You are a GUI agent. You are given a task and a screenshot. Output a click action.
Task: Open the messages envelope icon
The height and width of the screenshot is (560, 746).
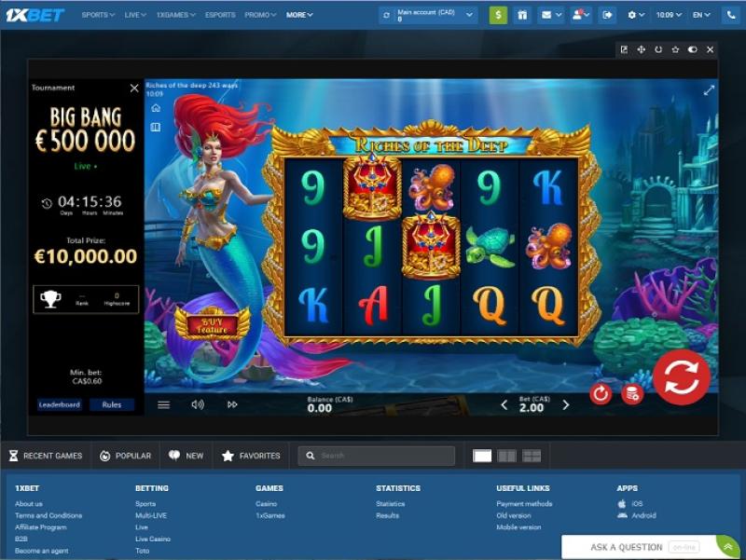point(551,15)
